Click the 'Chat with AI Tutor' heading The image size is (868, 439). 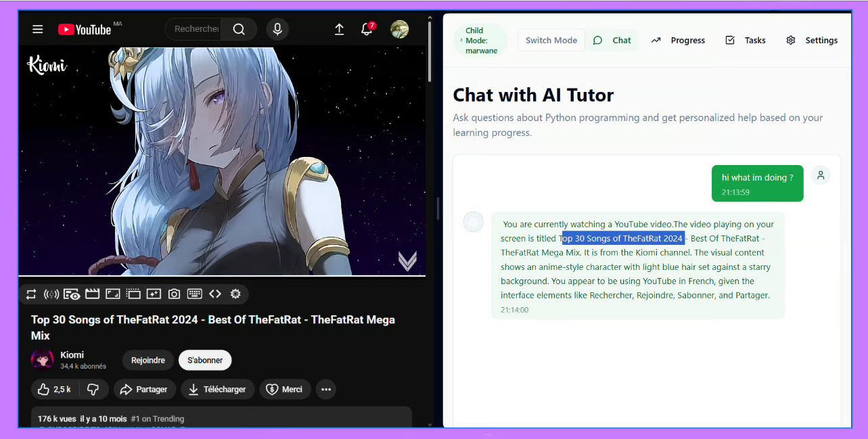click(x=533, y=95)
